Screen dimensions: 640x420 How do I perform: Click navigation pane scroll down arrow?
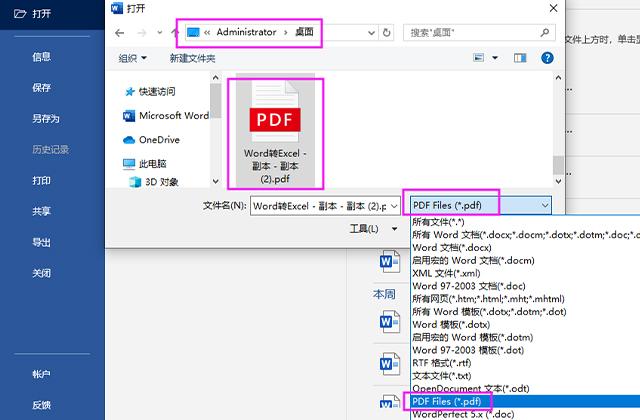pos(216,181)
